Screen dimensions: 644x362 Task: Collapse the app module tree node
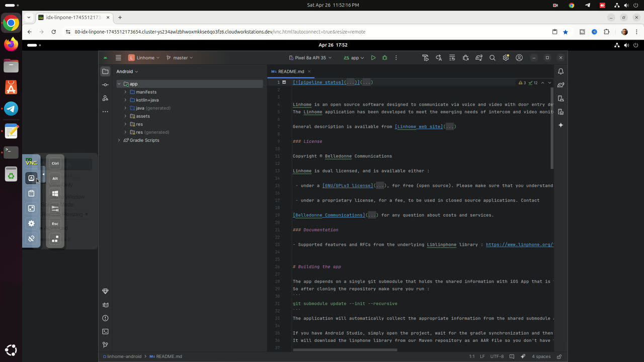(x=119, y=84)
